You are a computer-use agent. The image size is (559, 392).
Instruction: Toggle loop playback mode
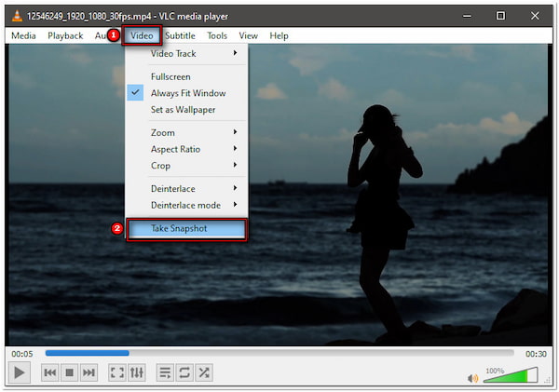[x=184, y=372]
